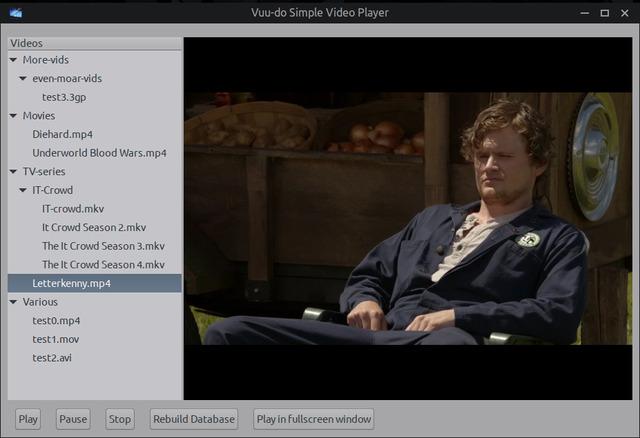Select test1.mov from Various
Screen dimensions: 640x438
pyautogui.click(x=55, y=339)
